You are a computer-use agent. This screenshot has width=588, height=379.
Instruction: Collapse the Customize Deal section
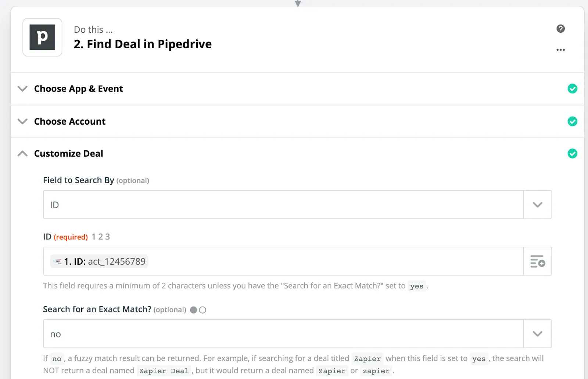pos(22,153)
